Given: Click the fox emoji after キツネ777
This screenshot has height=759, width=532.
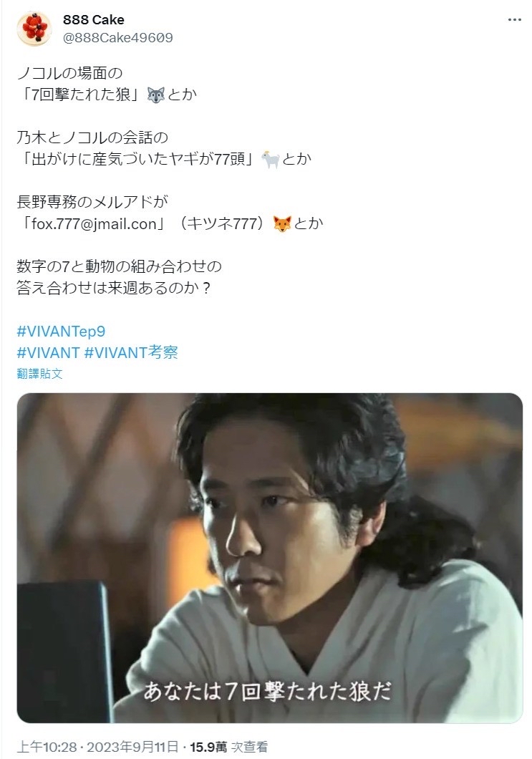Looking at the screenshot, I should pyautogui.click(x=281, y=223).
